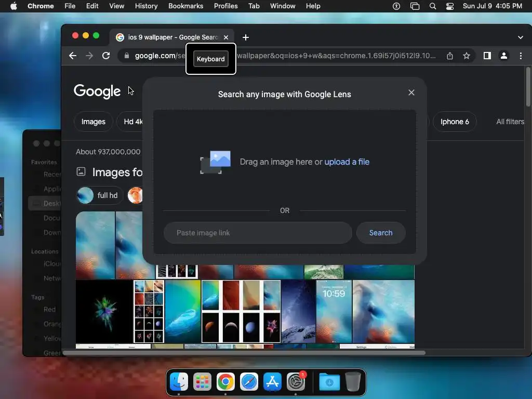532x399 pixels.
Task: Close the Google Lens dialog
Action: click(411, 92)
